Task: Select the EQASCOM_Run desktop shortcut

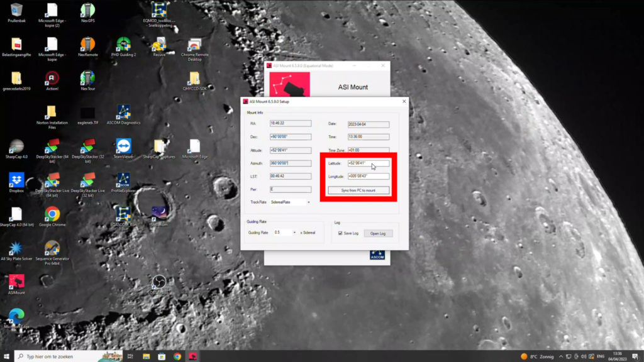Action: (123, 217)
